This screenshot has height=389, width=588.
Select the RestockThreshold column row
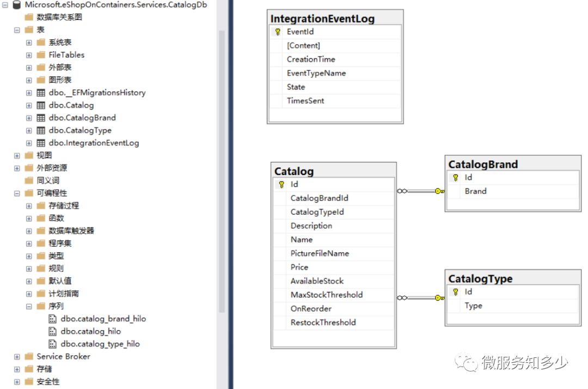click(x=334, y=323)
